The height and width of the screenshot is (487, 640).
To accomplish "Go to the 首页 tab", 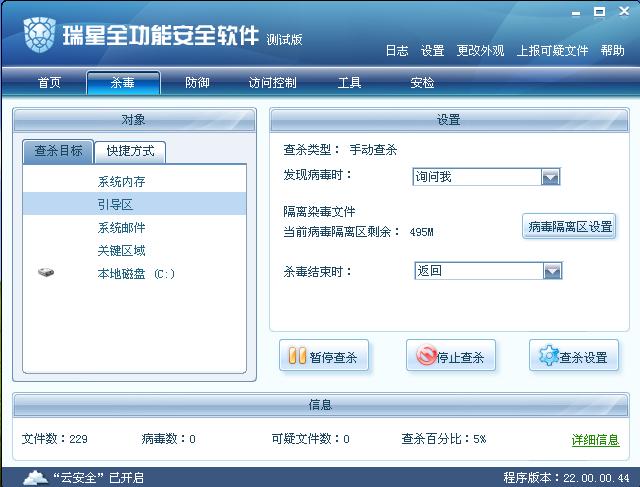I will pos(49,83).
